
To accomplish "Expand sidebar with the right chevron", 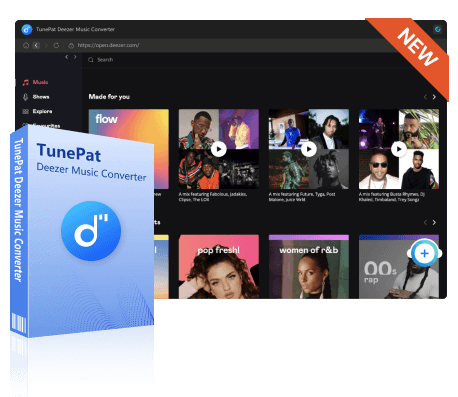I will [75, 57].
